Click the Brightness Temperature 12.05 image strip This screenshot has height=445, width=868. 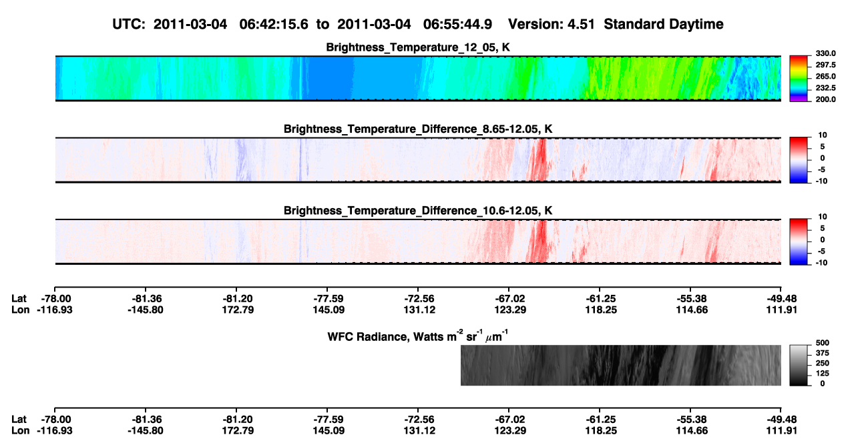pos(418,79)
